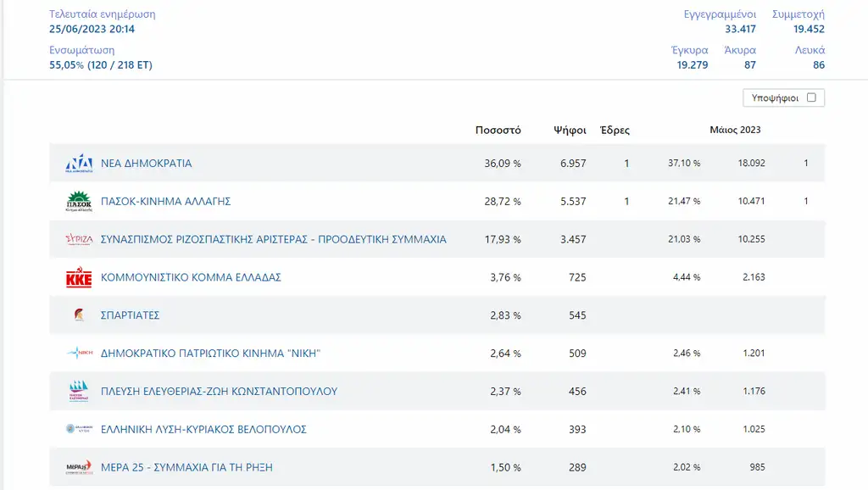The width and height of the screenshot is (868, 490).
Task: Click the Μάιος 2023 column header
Action: click(x=735, y=130)
